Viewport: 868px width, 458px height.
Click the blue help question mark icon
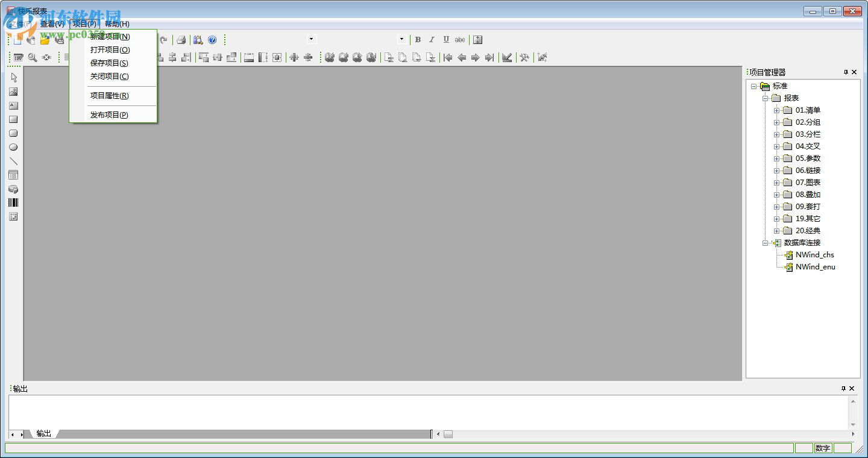[x=212, y=40]
